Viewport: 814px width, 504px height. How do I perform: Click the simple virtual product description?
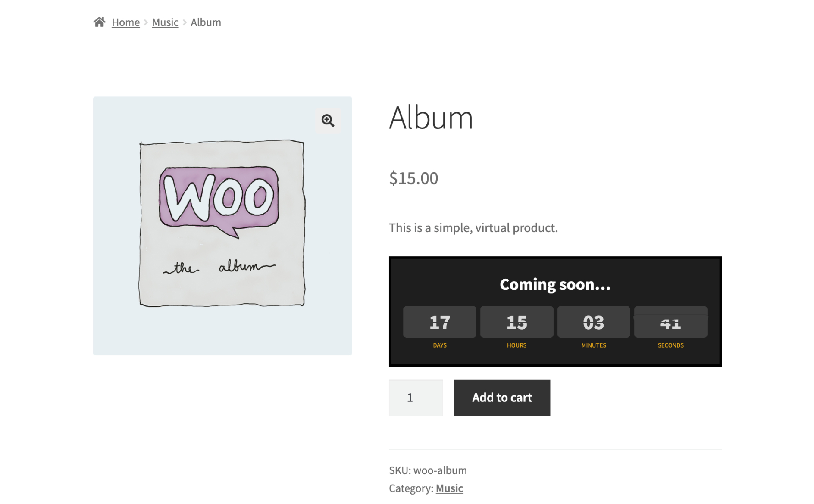point(473,228)
